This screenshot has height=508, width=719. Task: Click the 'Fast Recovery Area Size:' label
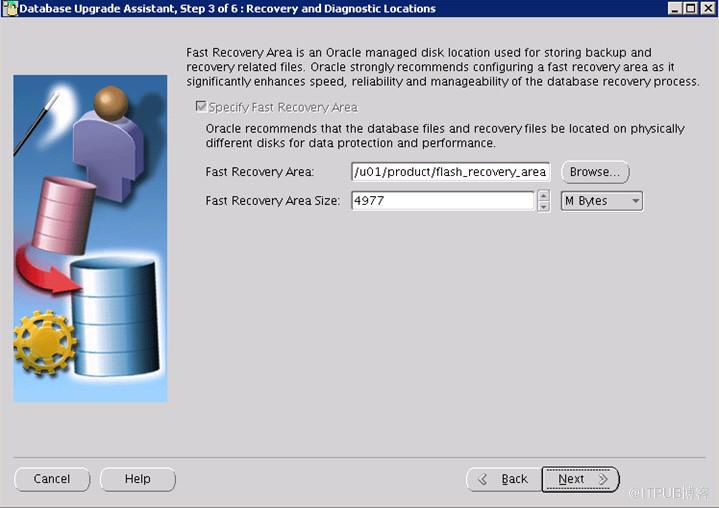(272, 201)
